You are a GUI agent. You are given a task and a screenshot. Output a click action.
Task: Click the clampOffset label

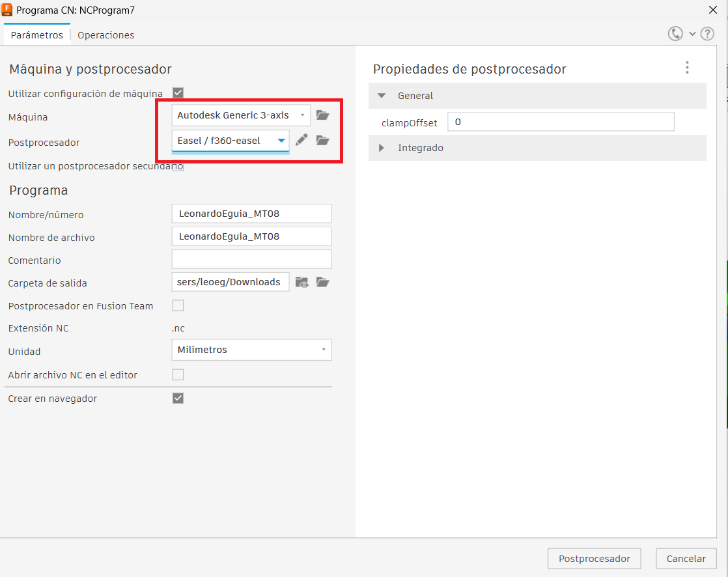pos(409,123)
